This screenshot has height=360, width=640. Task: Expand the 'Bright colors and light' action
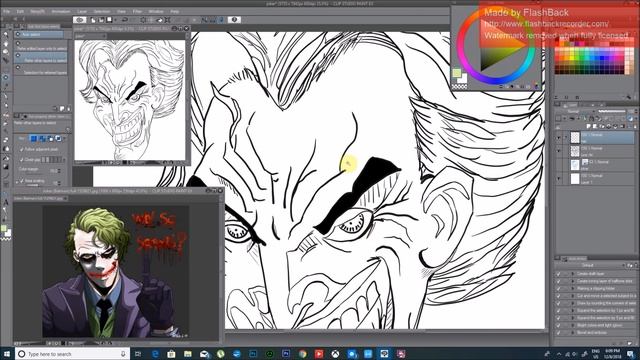pyautogui.click(x=573, y=325)
